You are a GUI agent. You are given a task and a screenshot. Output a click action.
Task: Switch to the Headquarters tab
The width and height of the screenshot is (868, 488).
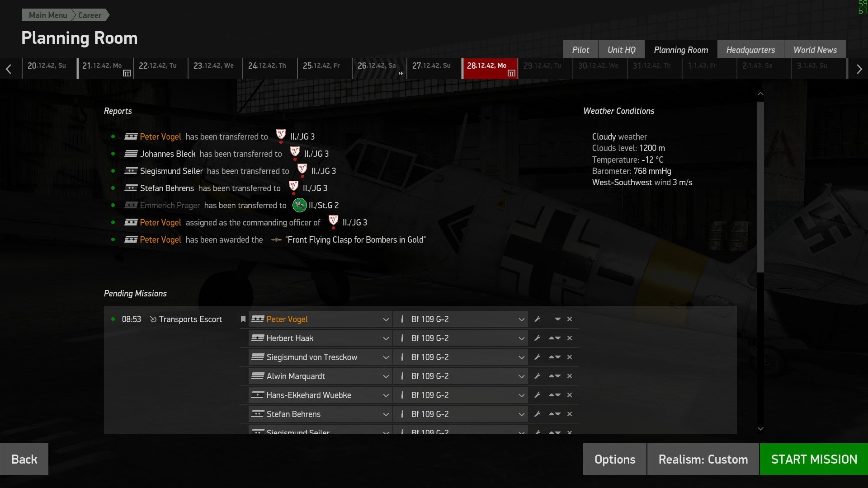(x=750, y=50)
